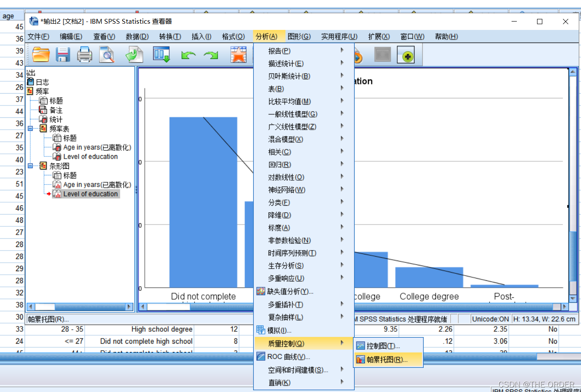The image size is (581, 392).
Task: Expand the 生存分析 submenu arrow
Action: 342,265
